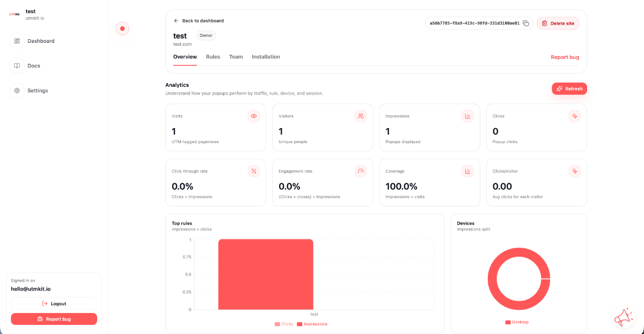This screenshot has height=334, width=644.
Task: Toggle the Desktop legend item in Devices
Action: pos(517,322)
